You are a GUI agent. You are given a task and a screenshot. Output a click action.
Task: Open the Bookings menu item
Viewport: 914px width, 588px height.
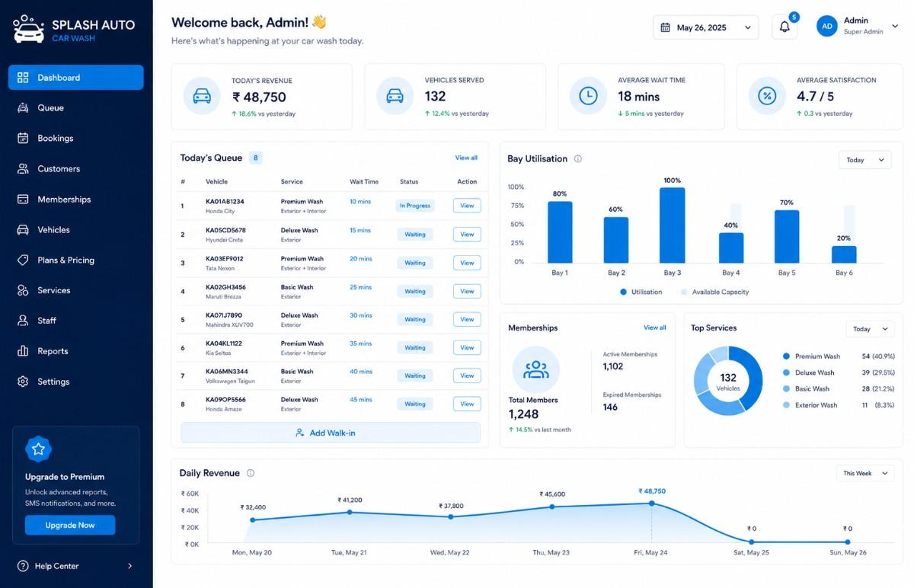pos(76,139)
